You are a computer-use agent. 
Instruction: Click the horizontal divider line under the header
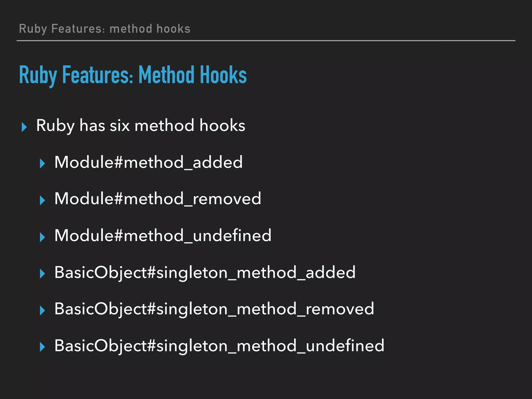coord(266,41)
